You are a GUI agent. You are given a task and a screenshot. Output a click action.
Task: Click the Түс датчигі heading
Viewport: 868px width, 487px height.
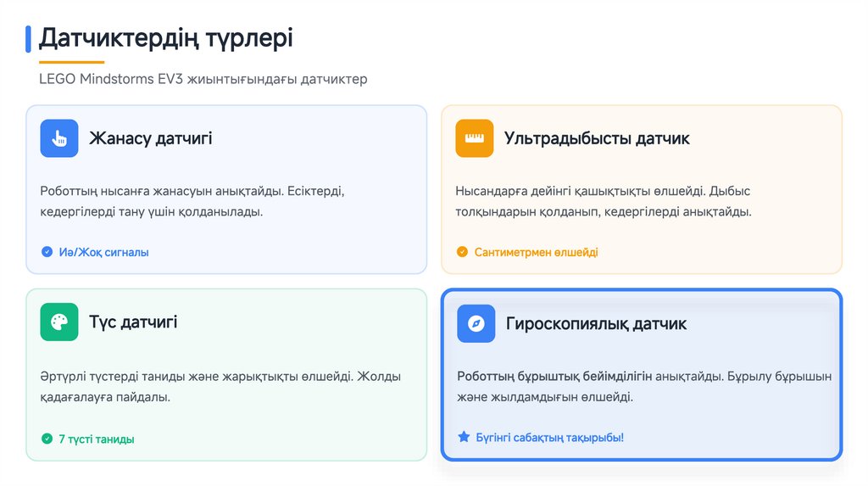[133, 322]
